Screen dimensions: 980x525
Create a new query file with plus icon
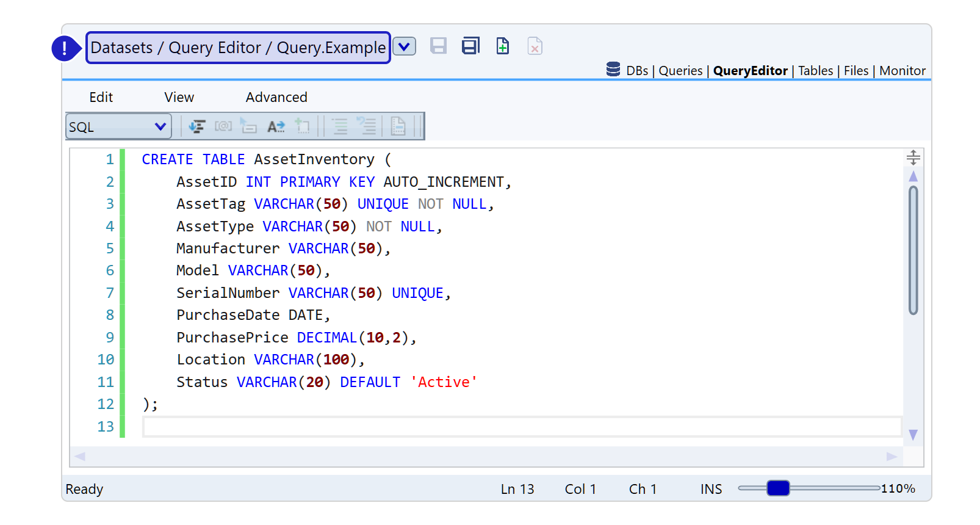coord(503,46)
